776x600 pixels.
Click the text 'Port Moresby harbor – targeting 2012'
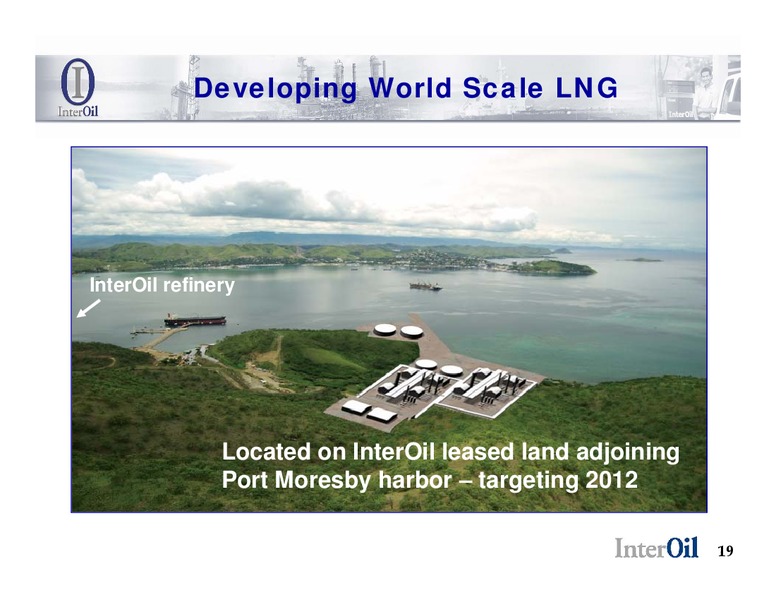(430, 480)
